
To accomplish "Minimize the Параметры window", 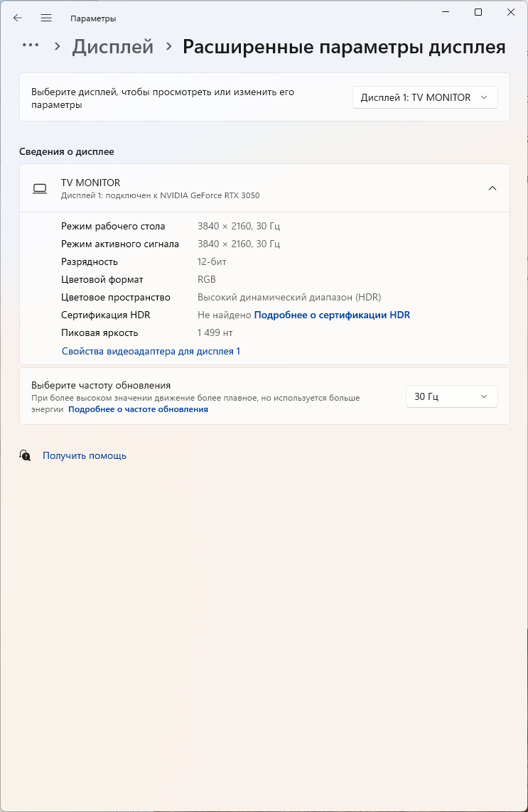I will click(x=446, y=12).
